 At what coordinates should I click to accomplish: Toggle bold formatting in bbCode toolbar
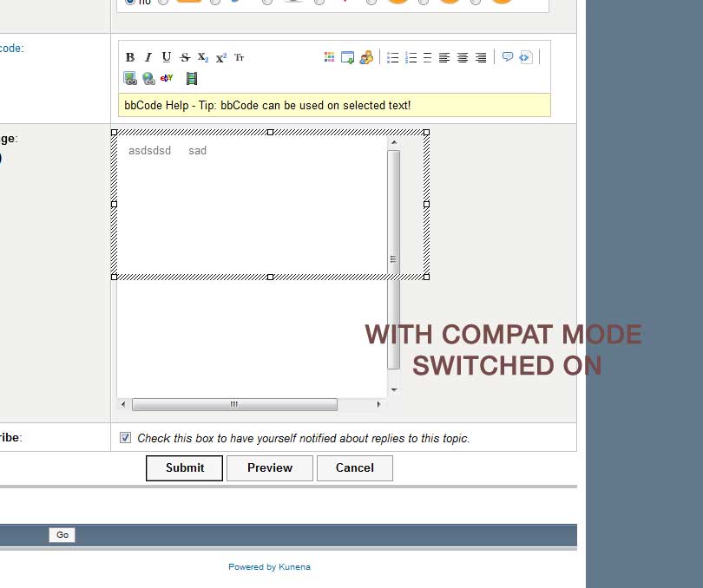130,57
